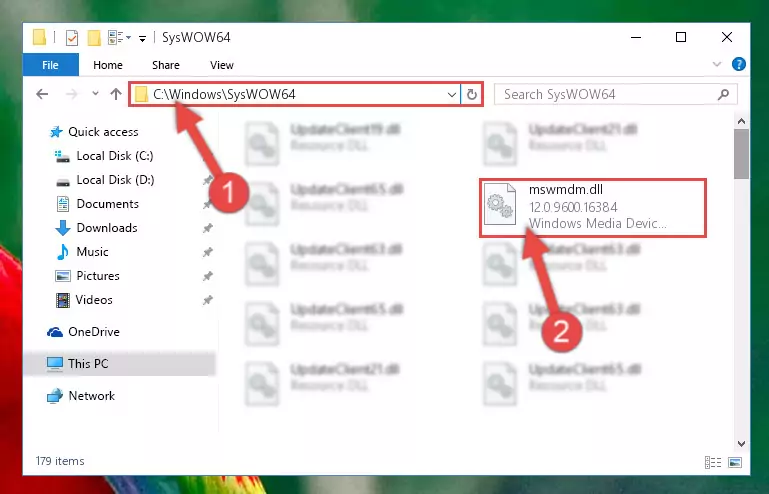
Task: Click the OneDrive cloud icon
Action: pyautogui.click(x=55, y=332)
